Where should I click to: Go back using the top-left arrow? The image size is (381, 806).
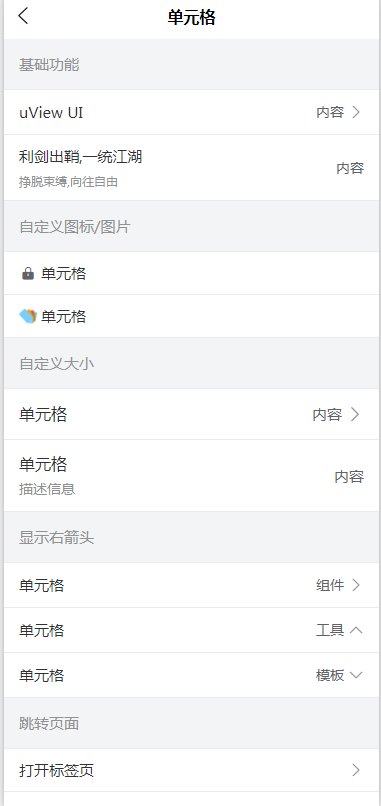pos(24,16)
